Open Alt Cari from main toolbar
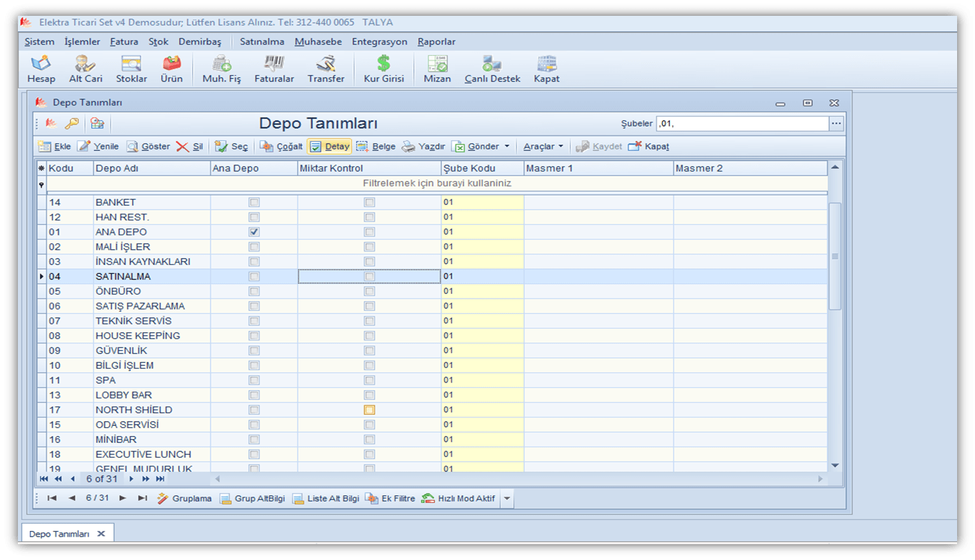Screen dimensions: 975x560 point(85,69)
